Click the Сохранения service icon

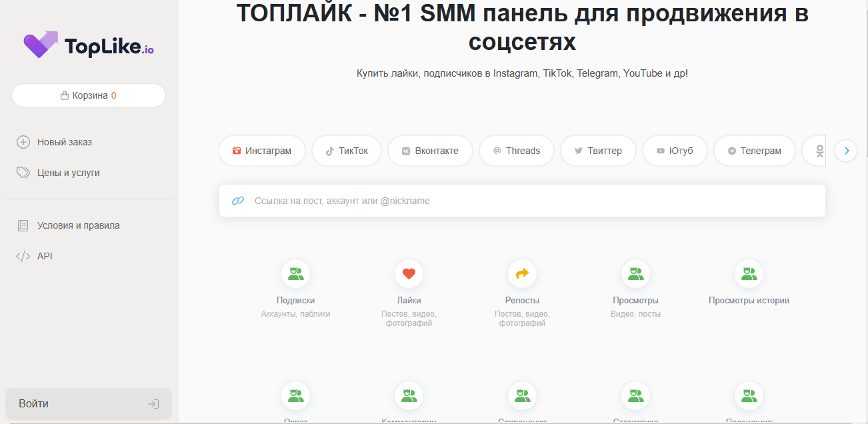pos(522,395)
